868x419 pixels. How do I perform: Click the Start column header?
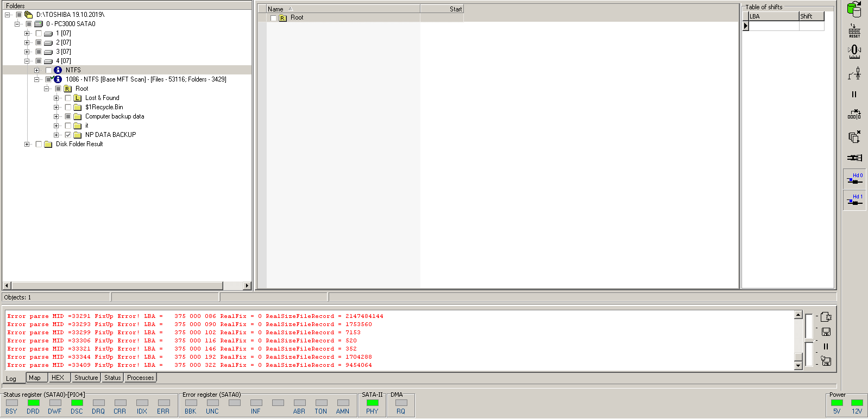click(x=442, y=9)
